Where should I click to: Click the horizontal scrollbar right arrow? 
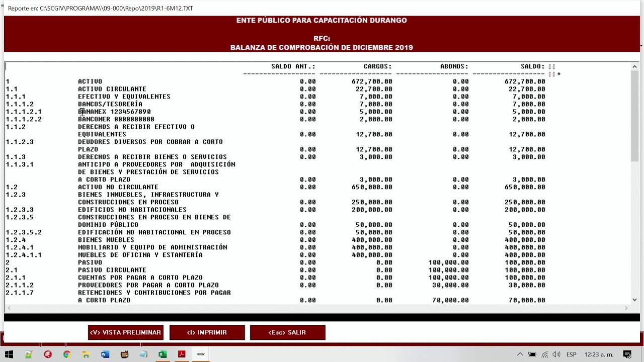click(x=626, y=308)
